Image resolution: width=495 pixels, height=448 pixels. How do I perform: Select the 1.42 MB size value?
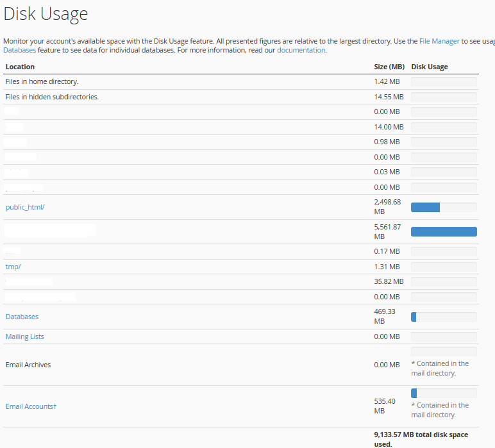click(x=387, y=81)
